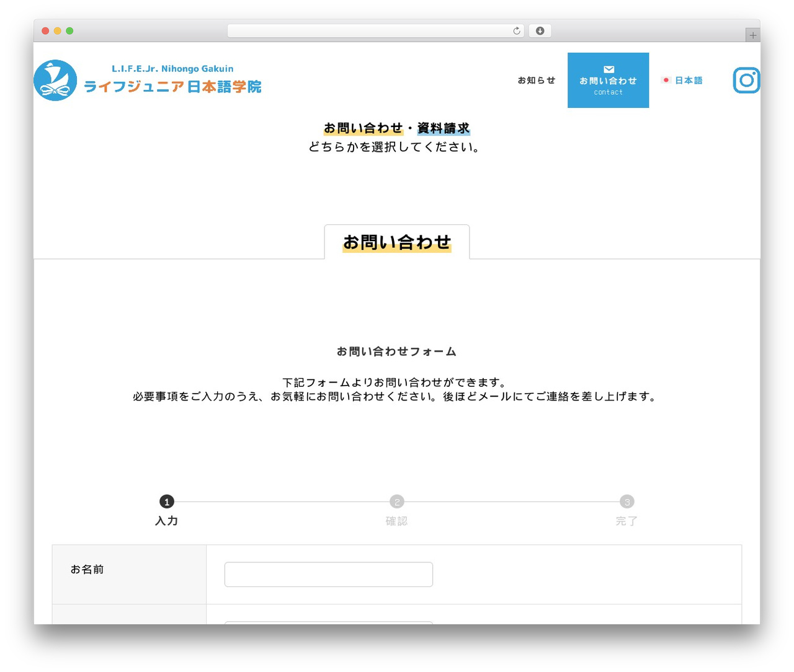Click the L.I.F.E.Jr. Nihongo Gakuin text
Image resolution: width=794 pixels, height=672 pixels.
pos(172,69)
